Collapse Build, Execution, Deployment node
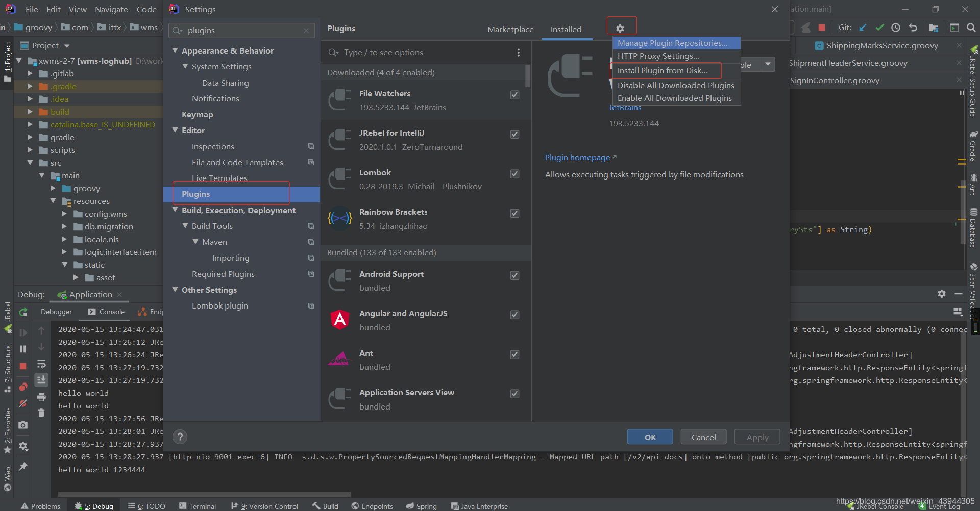The width and height of the screenshot is (980, 511). click(x=175, y=210)
